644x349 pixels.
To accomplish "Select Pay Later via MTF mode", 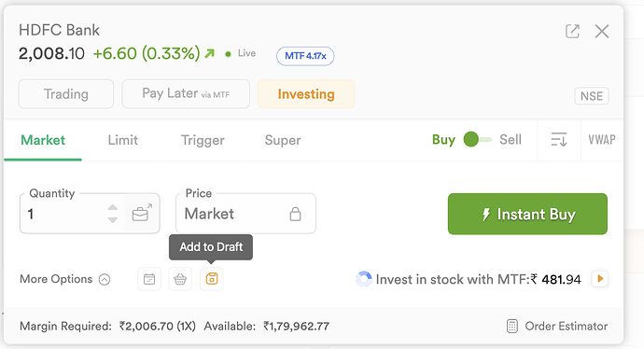I will (186, 94).
